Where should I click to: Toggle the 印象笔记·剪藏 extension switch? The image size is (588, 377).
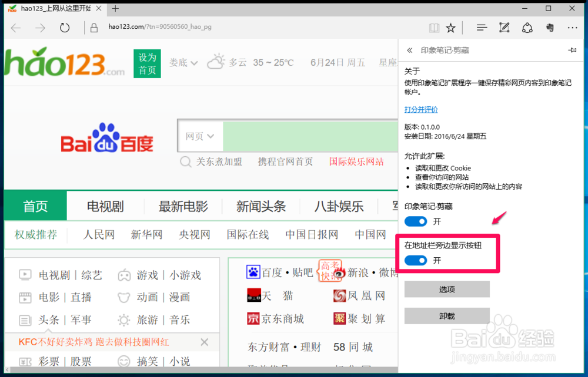tap(416, 221)
